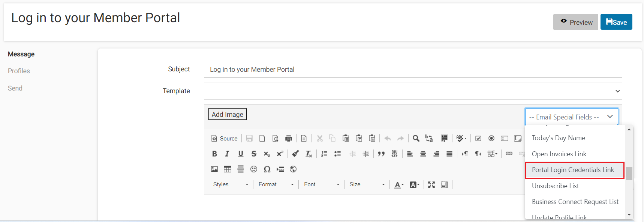The width and height of the screenshot is (644, 222).
Task: Expand the Font dropdown
Action: (321, 184)
